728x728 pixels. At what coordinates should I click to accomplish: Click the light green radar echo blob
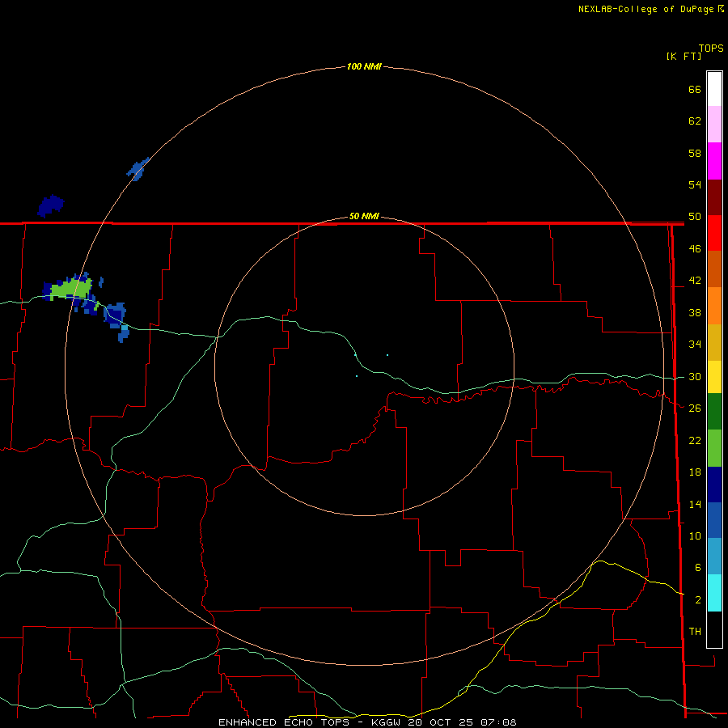tap(70, 290)
